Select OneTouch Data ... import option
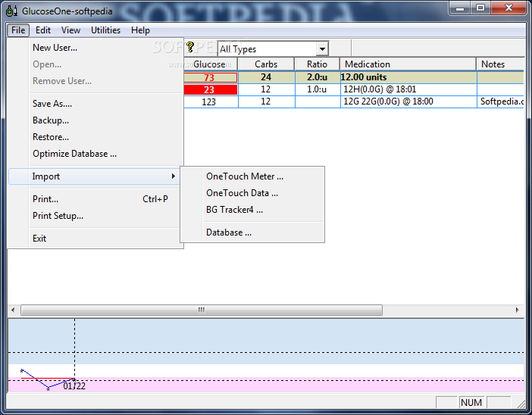 point(253,193)
